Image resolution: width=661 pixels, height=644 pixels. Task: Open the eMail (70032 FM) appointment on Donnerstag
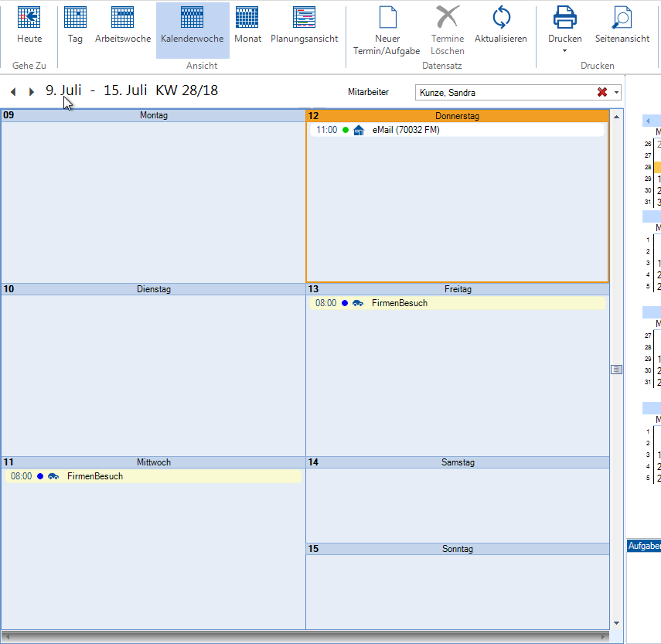coord(406,130)
